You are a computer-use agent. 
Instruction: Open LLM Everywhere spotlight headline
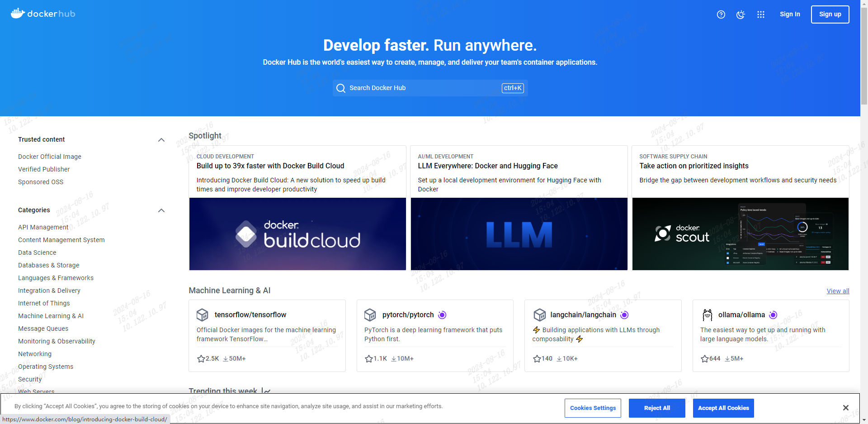pos(488,166)
